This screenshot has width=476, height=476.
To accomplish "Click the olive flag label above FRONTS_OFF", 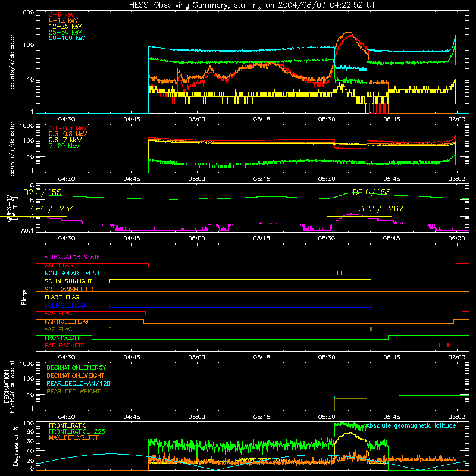I will point(58,329).
